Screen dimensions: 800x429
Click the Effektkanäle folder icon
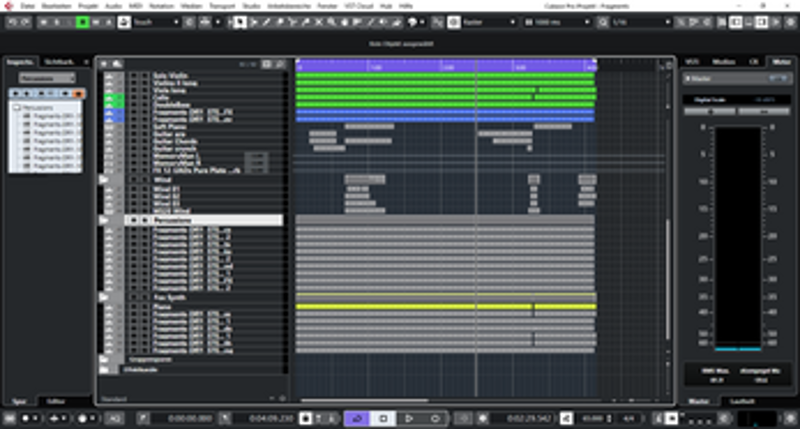click(x=105, y=370)
